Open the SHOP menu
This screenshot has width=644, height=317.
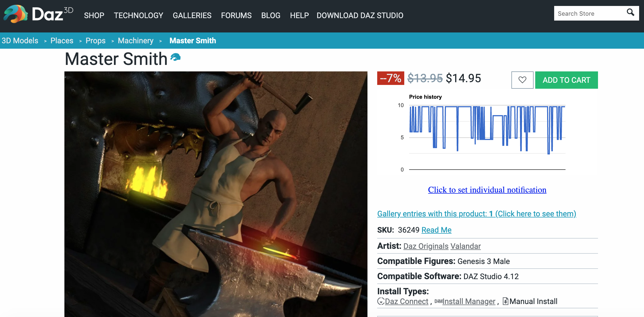click(94, 15)
